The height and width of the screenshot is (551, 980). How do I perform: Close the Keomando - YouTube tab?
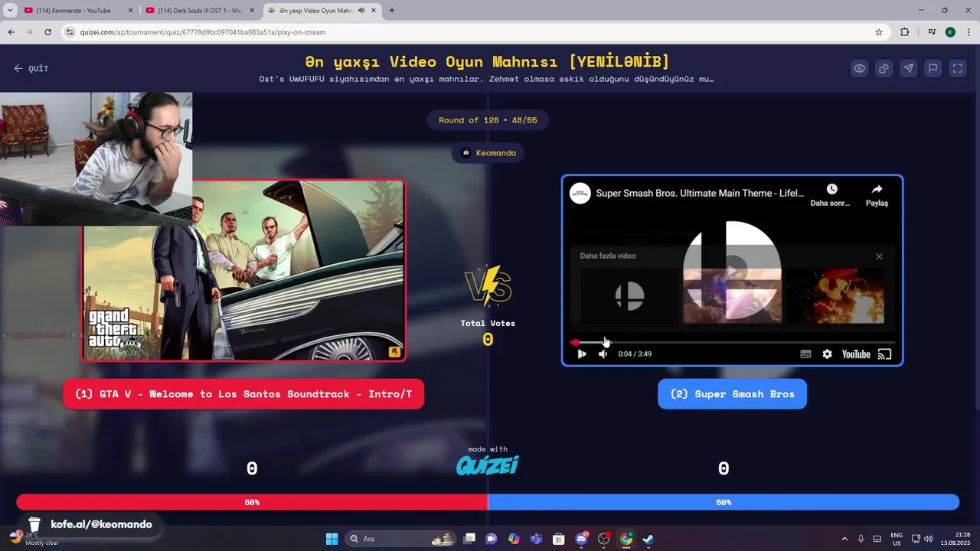(131, 11)
